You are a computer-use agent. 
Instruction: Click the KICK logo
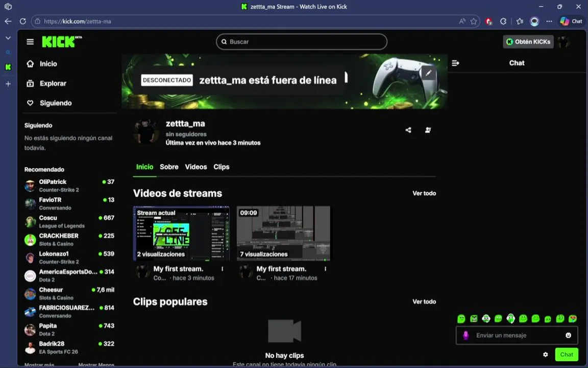click(61, 42)
